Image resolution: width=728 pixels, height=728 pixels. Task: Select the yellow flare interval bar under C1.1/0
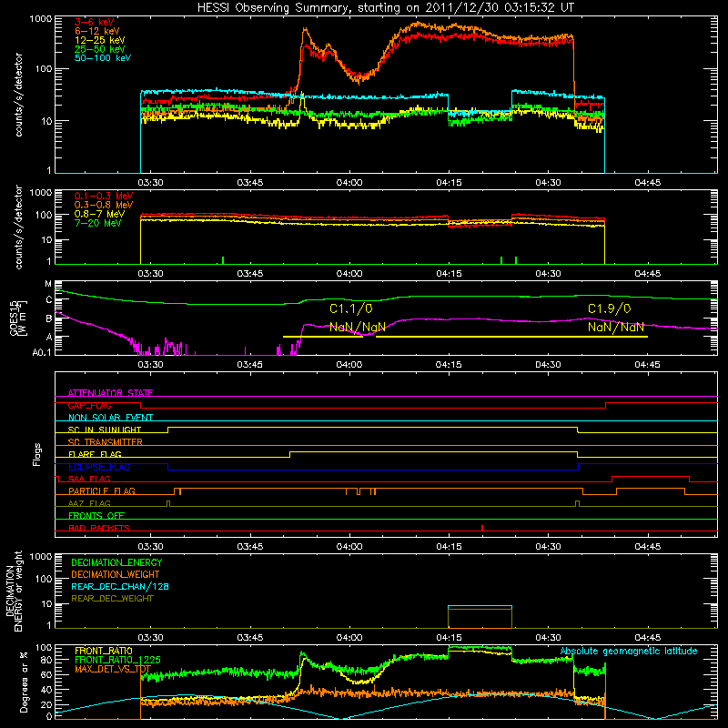323,337
